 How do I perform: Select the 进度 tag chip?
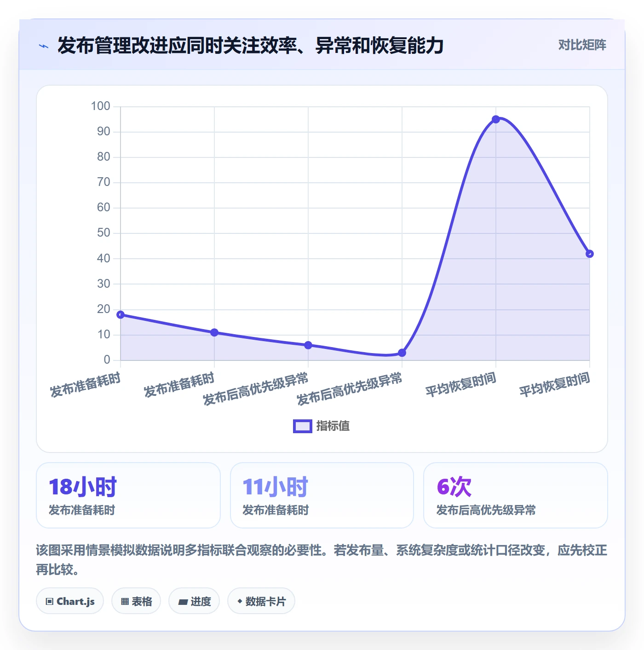(194, 601)
